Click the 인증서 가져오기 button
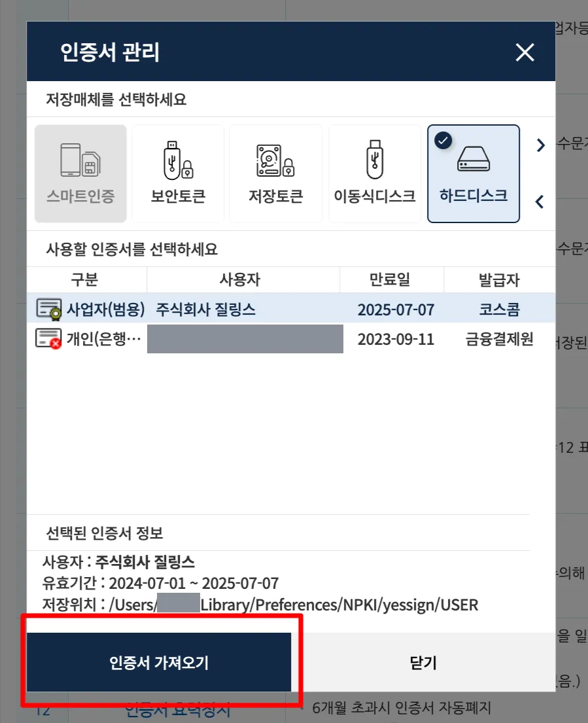588x723 pixels. point(159,662)
